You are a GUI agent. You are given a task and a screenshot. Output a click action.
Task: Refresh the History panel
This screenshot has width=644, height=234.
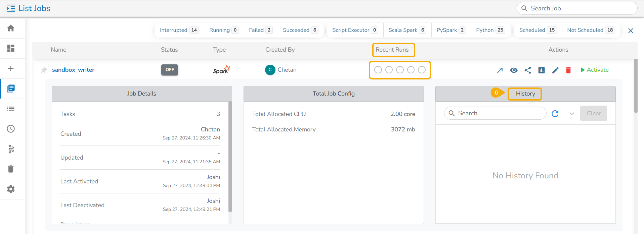pyautogui.click(x=555, y=114)
